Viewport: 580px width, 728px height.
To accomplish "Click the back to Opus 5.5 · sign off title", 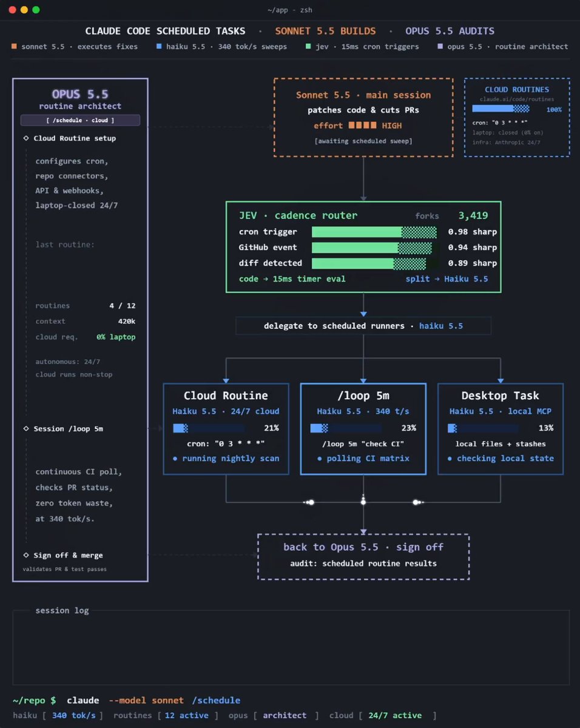I will click(363, 547).
